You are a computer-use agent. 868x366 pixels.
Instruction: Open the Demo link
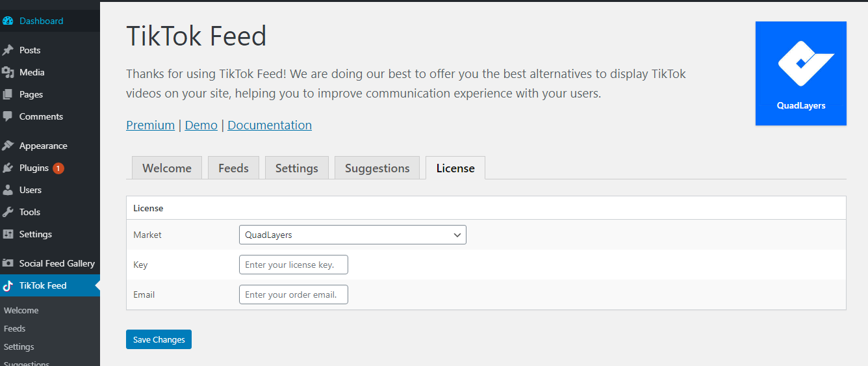tap(201, 125)
